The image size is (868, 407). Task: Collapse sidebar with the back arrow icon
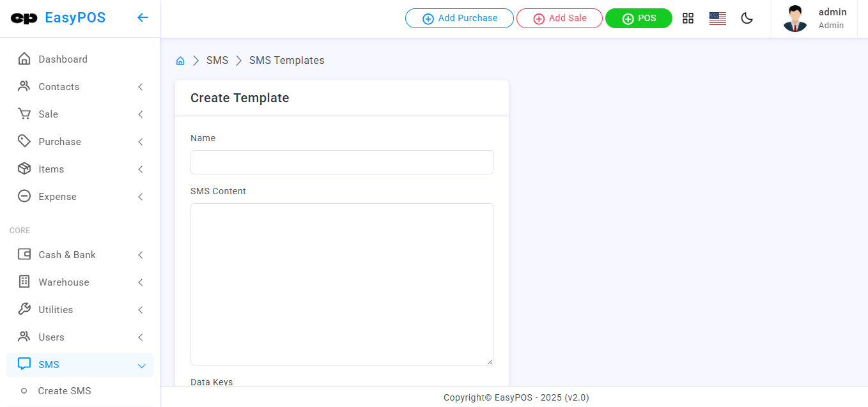143,18
